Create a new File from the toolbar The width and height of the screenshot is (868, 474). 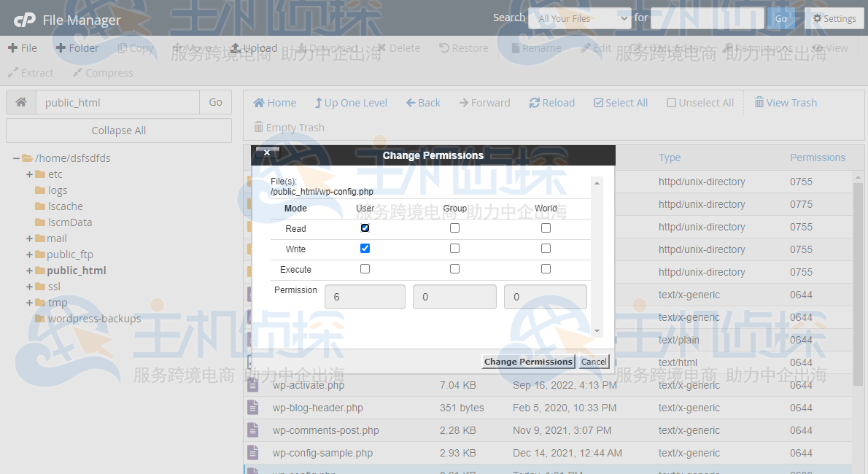coord(23,47)
